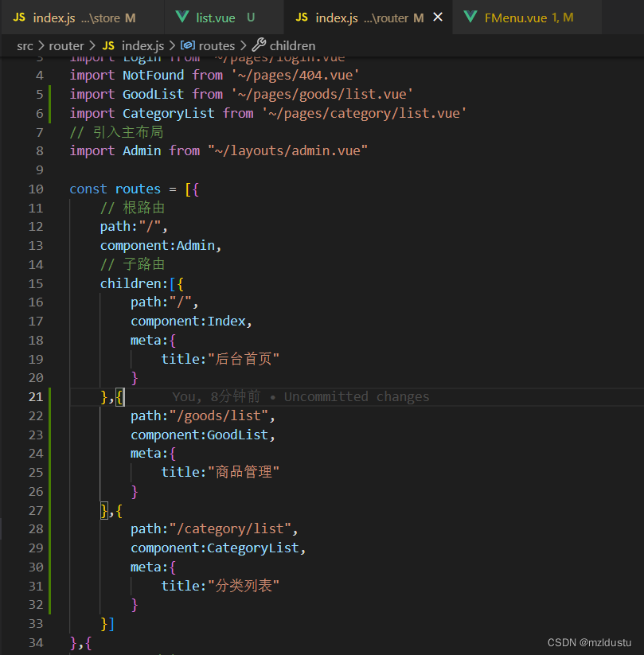
Task: Click CategoryList import identifier on line 6
Action: pyautogui.click(x=169, y=113)
